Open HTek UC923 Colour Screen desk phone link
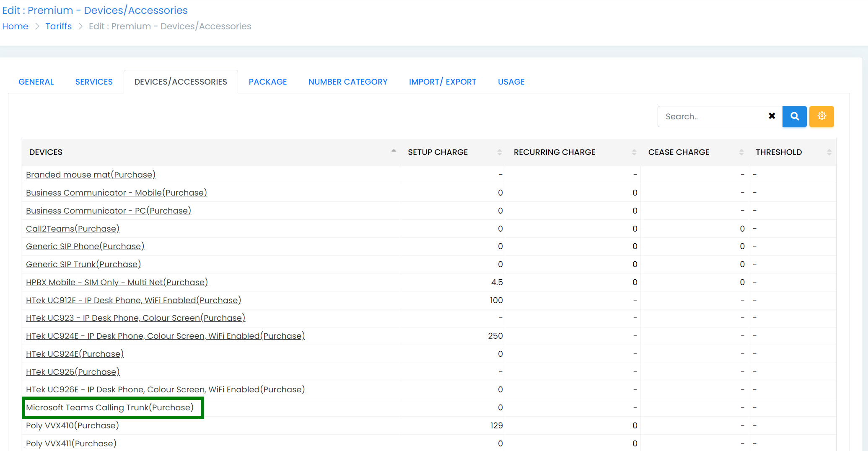The height and width of the screenshot is (451, 868). coord(135,318)
